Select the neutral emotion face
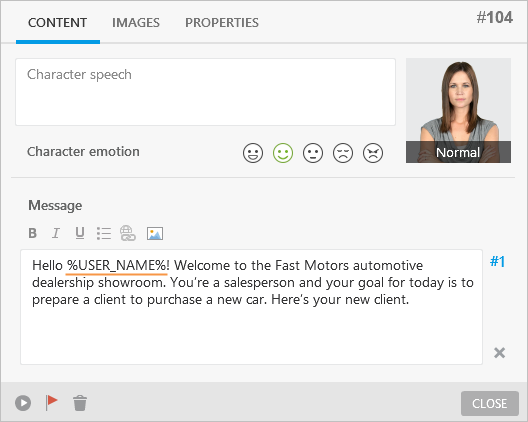 pos(313,153)
